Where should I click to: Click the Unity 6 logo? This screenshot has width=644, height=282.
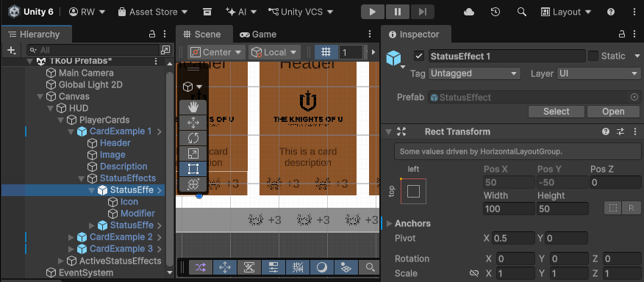coord(15,12)
